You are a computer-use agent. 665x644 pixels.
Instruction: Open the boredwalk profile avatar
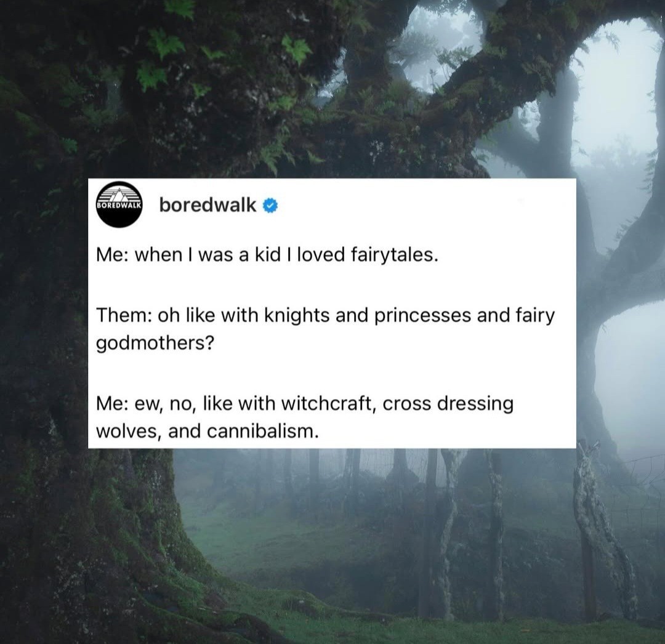[119, 204]
